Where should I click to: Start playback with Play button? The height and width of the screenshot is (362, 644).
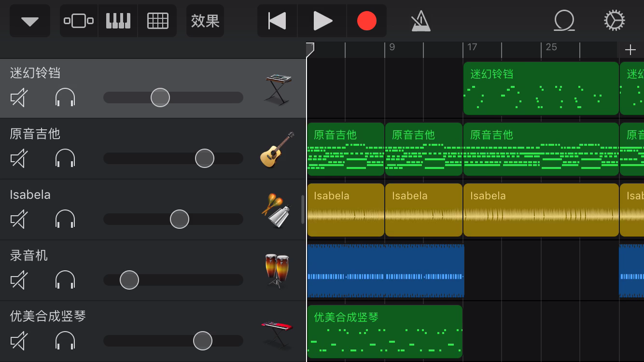[322, 21]
